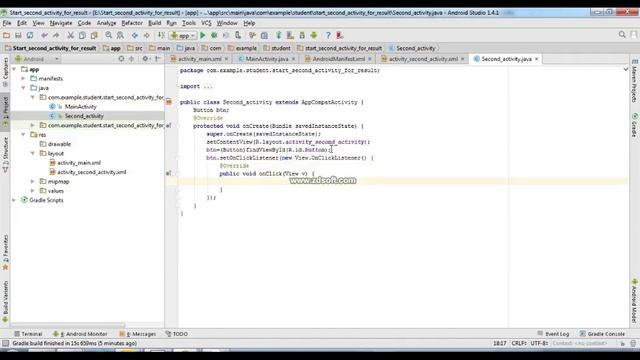Image resolution: width=640 pixels, height=360 pixels.
Task: Open the Build Variants side tab
Action: [5, 302]
